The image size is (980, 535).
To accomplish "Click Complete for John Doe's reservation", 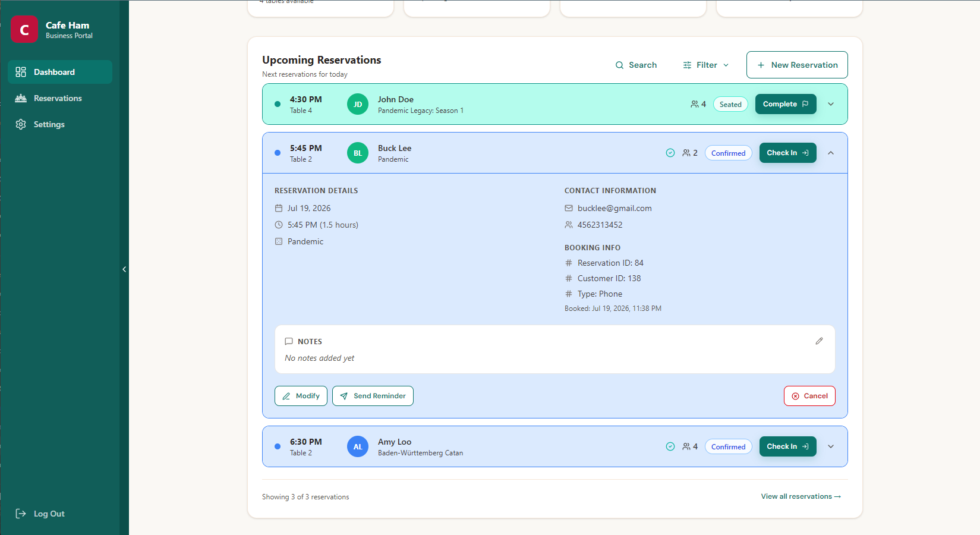I will click(x=786, y=104).
